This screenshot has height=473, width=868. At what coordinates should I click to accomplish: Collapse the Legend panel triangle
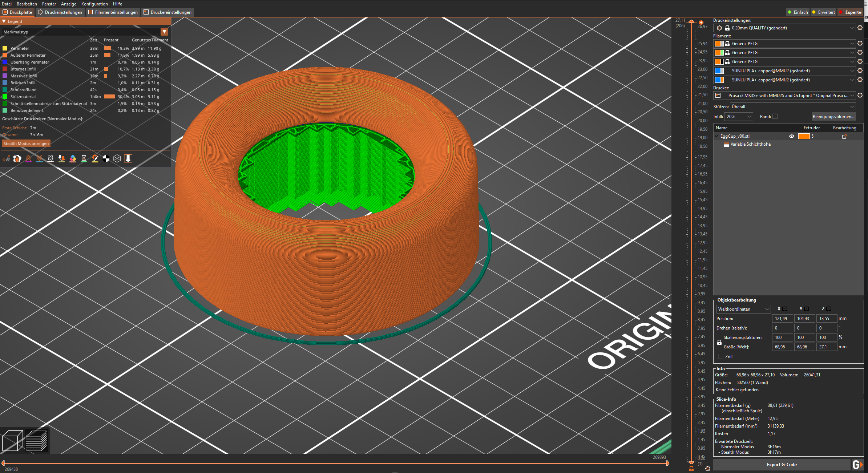[4, 21]
